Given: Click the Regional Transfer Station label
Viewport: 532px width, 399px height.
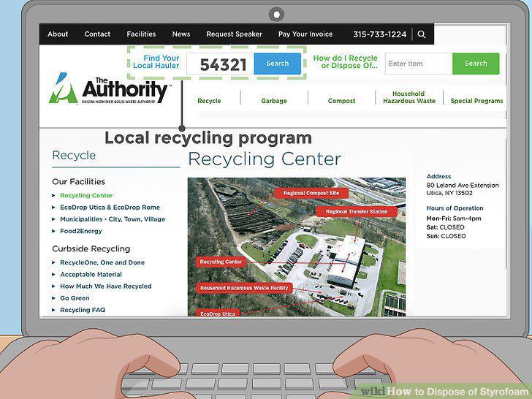Looking at the screenshot, I should click(x=357, y=212).
